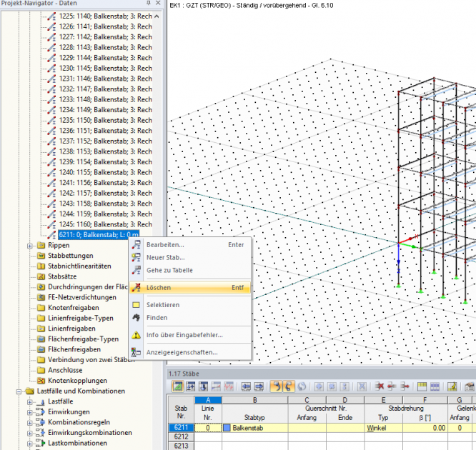476x450 pixels.
Task: Close the Projekt-Navigator panel
Action: [158, 3]
